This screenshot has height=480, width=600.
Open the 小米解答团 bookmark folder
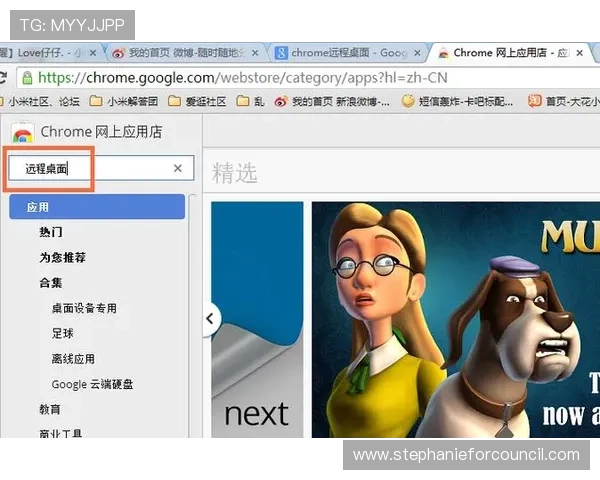pos(123,101)
